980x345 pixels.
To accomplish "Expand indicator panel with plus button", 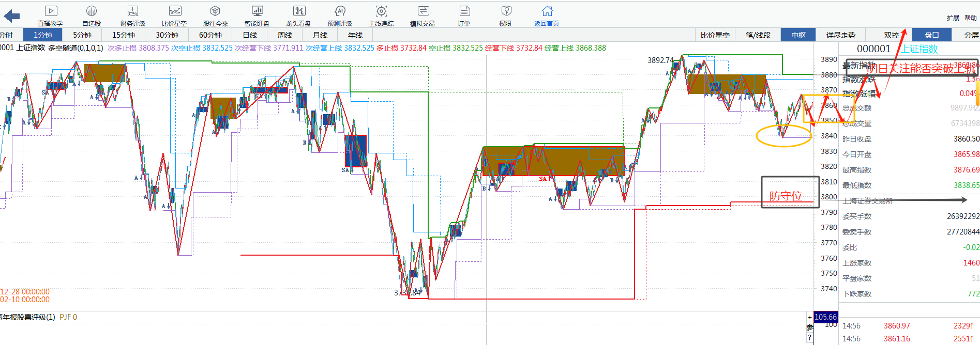I will click(810, 317).
